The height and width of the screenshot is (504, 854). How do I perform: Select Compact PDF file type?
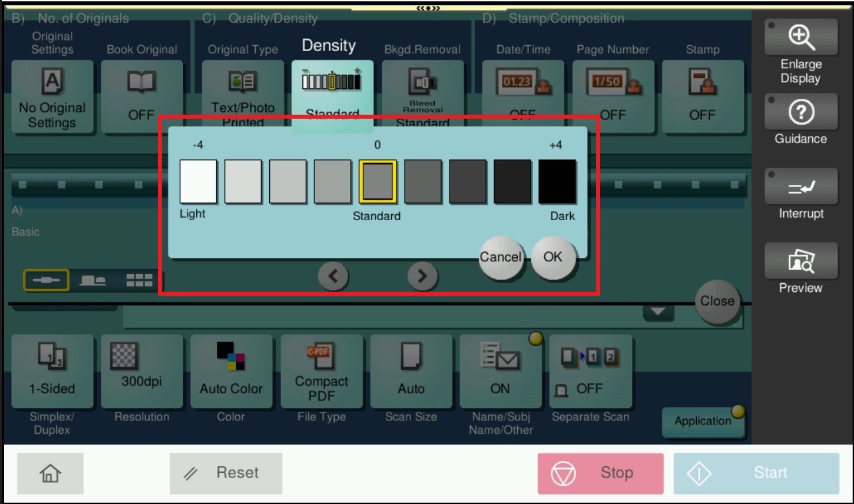click(322, 371)
